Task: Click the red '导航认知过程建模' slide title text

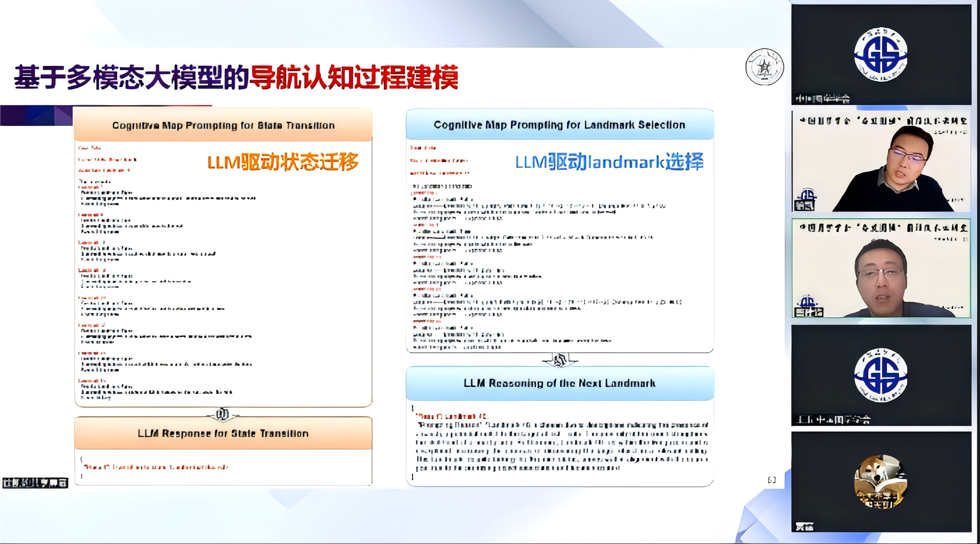Action: point(354,77)
